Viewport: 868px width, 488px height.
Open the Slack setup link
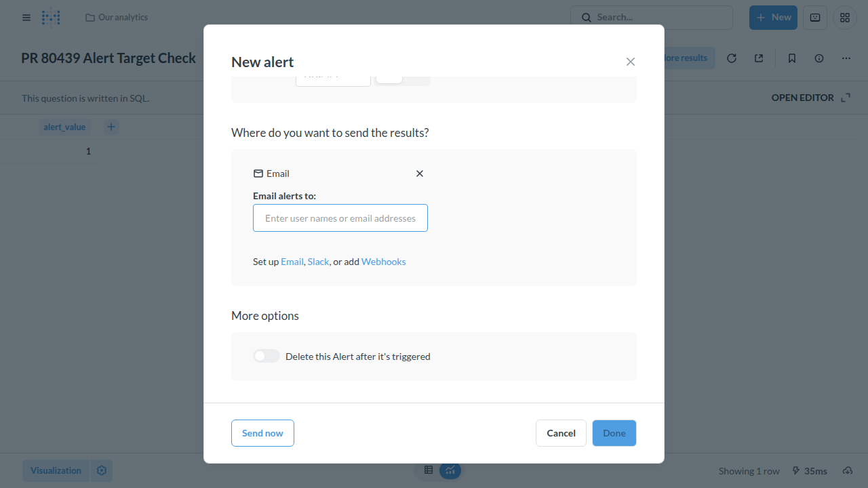point(318,262)
